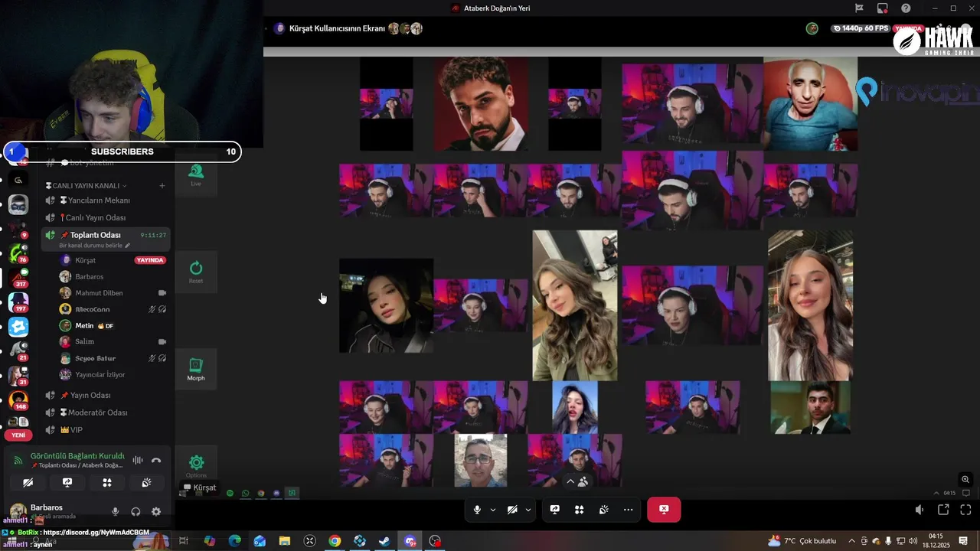This screenshot has height=551, width=980.
Task: Edit channel status pencil under Toplantı Odası
Action: tap(128, 246)
